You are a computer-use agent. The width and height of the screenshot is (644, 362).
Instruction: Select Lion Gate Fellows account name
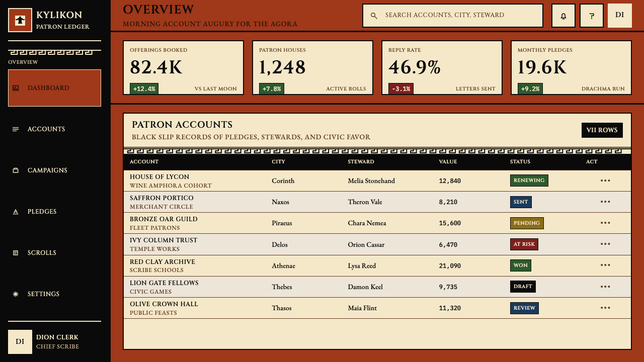pos(164,283)
